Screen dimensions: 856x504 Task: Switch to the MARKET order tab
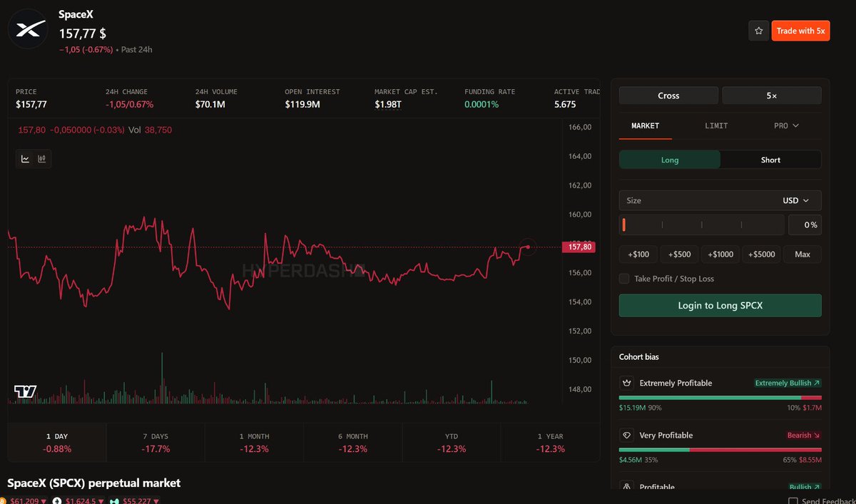pos(646,125)
